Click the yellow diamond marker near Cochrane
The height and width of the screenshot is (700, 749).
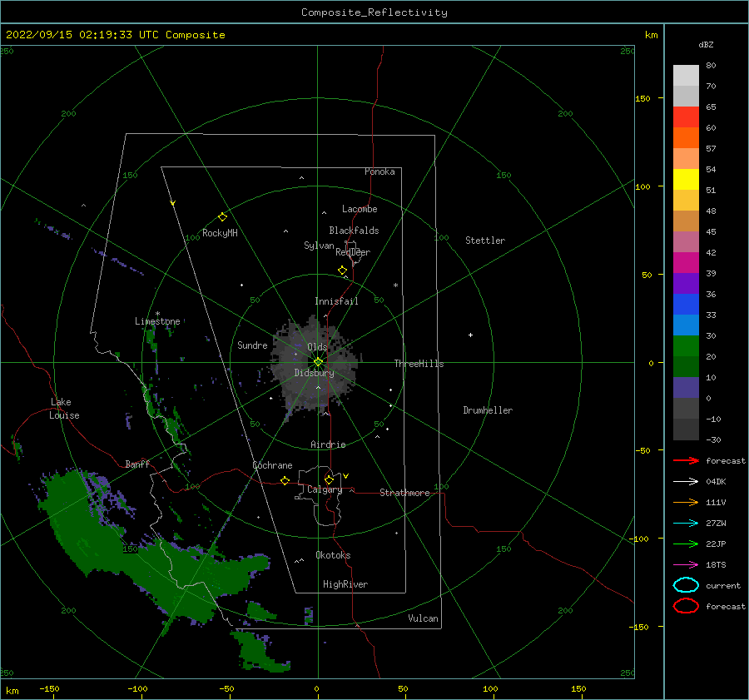click(285, 481)
